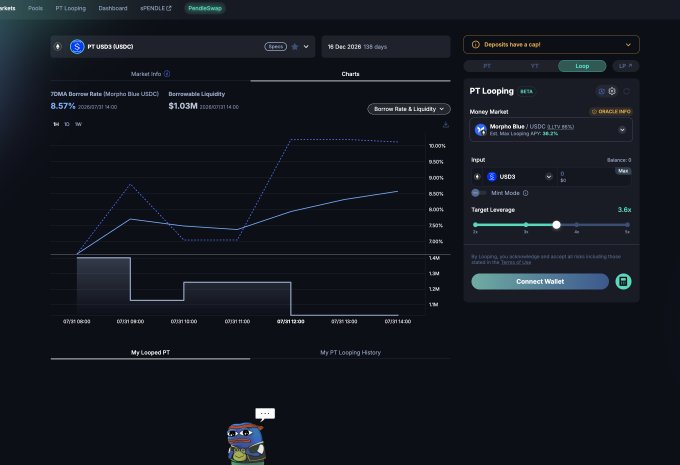Open the Borrow Rate & Liquidity dropdown
This screenshot has width=680, height=465.
409,109
